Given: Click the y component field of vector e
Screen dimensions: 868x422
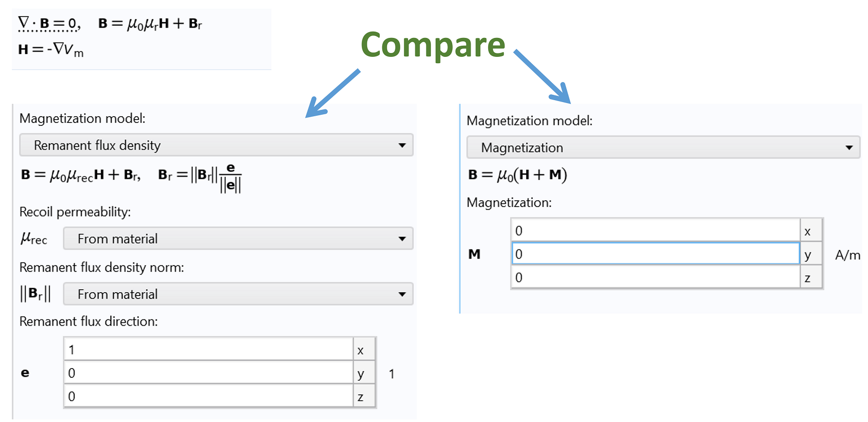Looking at the screenshot, I should (208, 373).
